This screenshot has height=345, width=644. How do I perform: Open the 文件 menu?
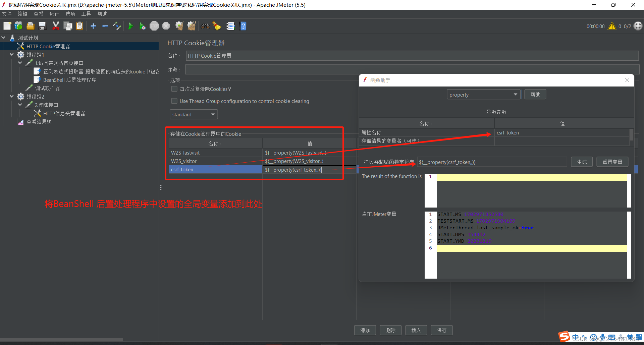[7, 14]
